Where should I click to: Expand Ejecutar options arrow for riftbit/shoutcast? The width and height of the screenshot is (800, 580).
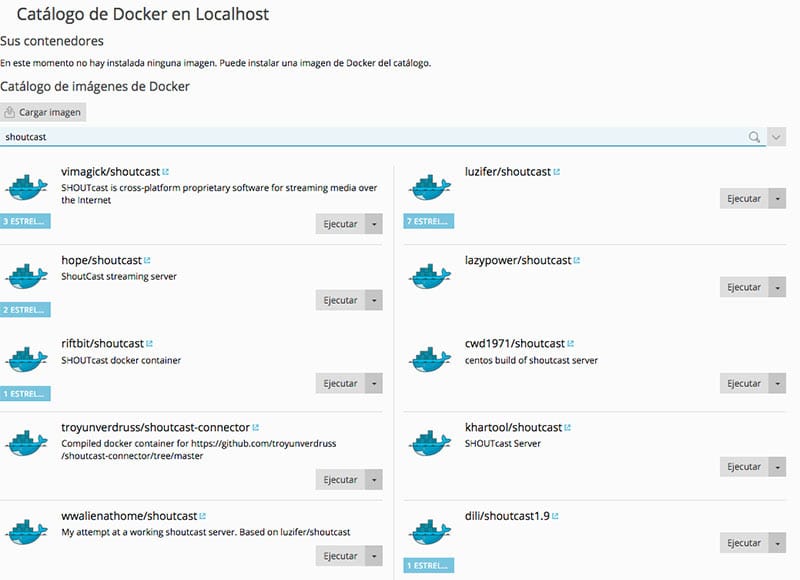[x=374, y=384]
